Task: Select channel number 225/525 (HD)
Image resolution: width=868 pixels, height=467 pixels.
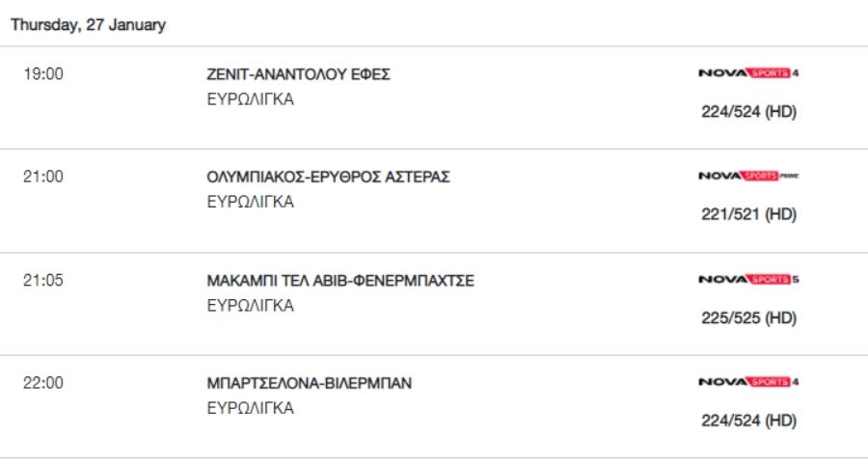Action: point(749,317)
